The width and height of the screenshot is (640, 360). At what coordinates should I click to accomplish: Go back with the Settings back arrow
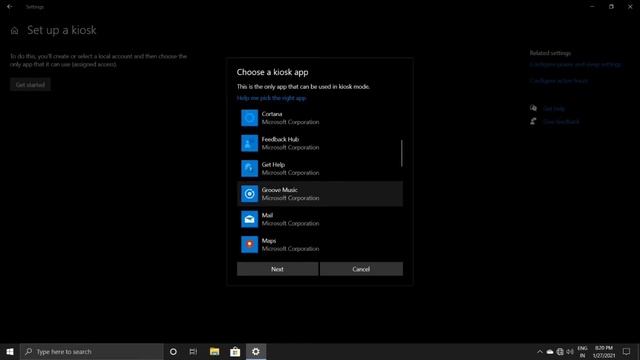point(9,7)
